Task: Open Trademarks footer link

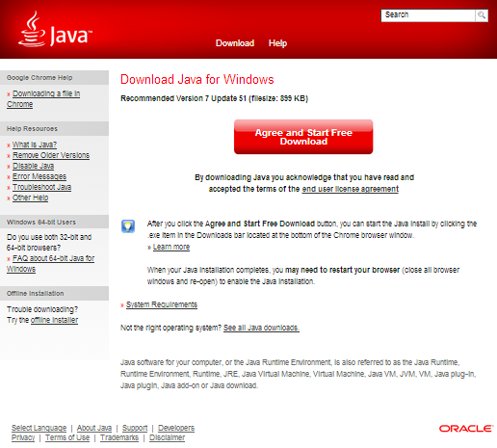Action: [x=119, y=437]
